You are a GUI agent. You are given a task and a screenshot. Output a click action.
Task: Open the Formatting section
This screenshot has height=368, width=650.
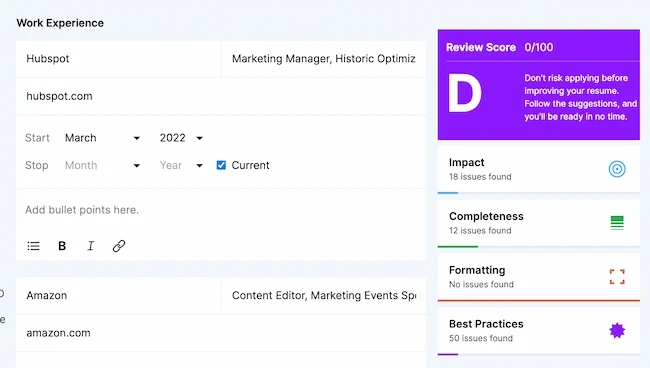click(538, 277)
